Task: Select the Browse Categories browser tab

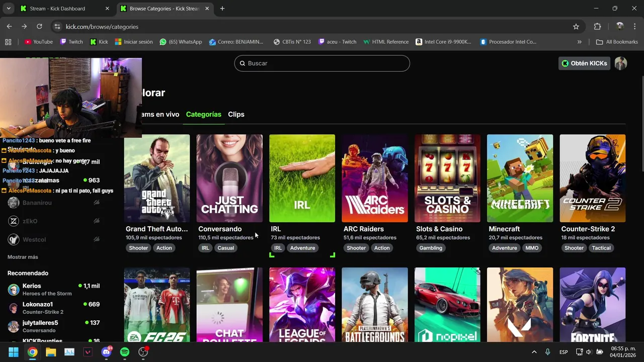Action: coord(165,9)
